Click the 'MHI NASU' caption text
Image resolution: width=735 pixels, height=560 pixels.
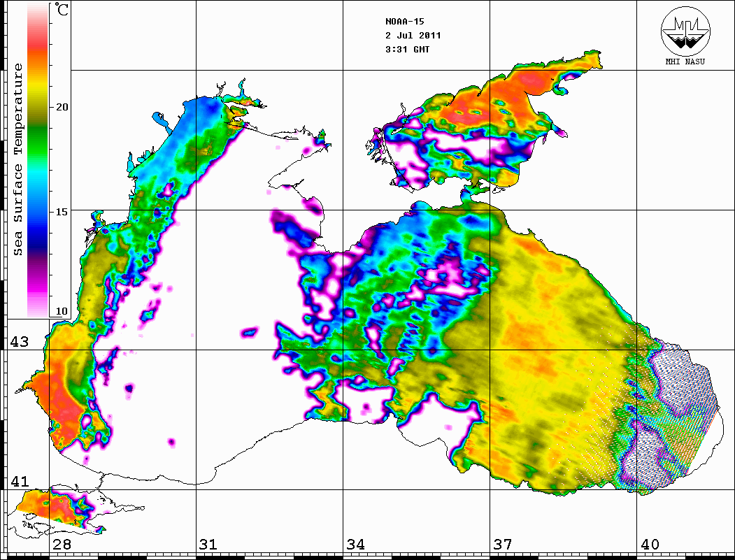pos(685,62)
